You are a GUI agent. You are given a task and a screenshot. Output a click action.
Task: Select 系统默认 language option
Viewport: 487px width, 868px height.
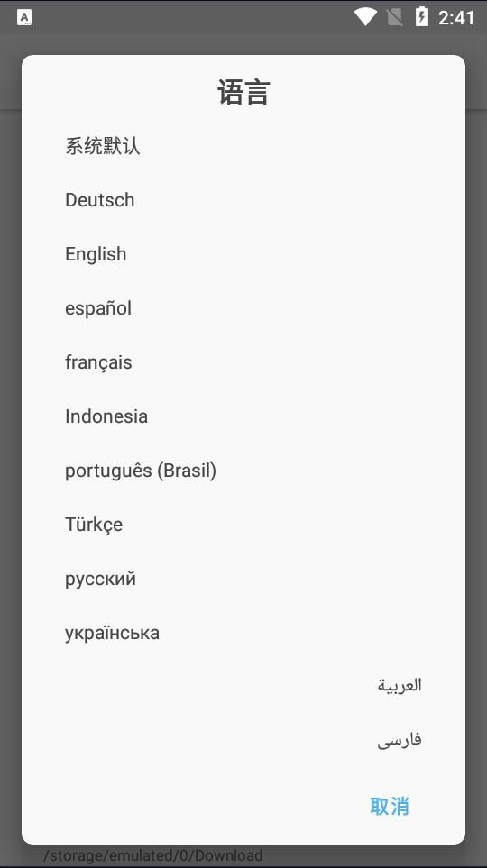[x=243, y=146]
